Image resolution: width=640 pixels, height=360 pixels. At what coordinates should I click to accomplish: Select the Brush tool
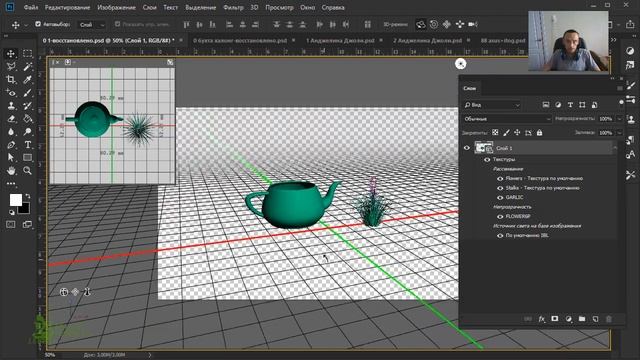(27, 93)
